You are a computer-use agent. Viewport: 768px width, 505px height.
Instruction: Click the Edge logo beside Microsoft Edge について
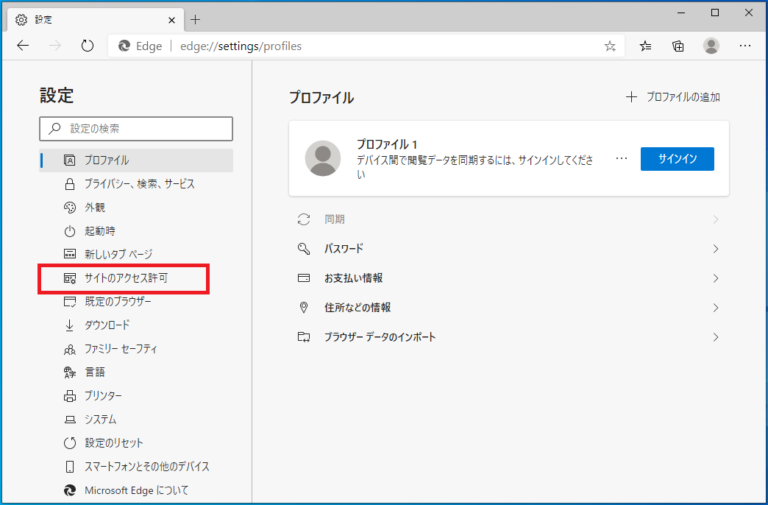point(70,490)
